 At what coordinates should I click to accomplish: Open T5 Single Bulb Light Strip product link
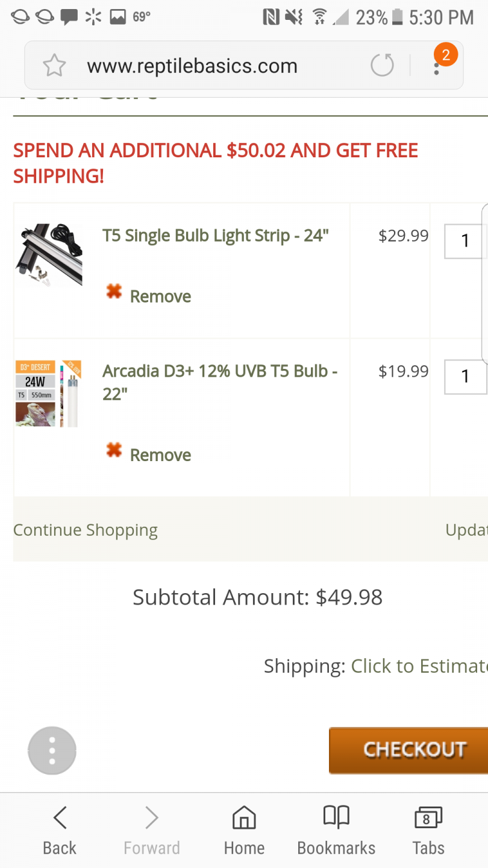point(216,235)
